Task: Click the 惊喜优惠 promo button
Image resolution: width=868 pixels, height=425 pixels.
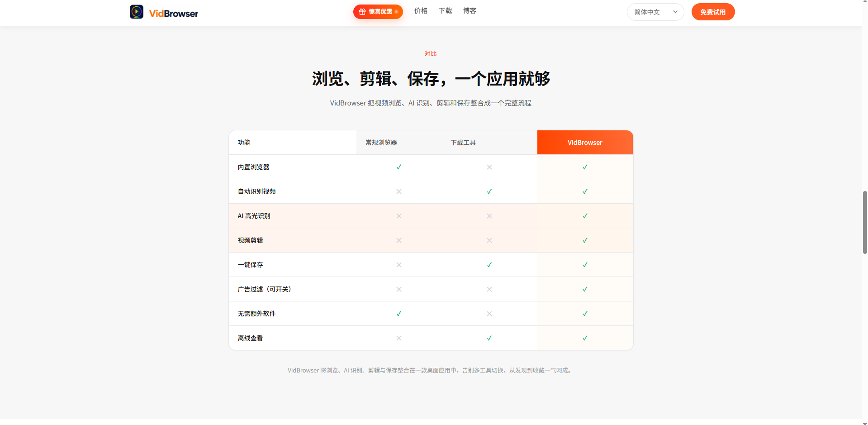Action: click(378, 12)
